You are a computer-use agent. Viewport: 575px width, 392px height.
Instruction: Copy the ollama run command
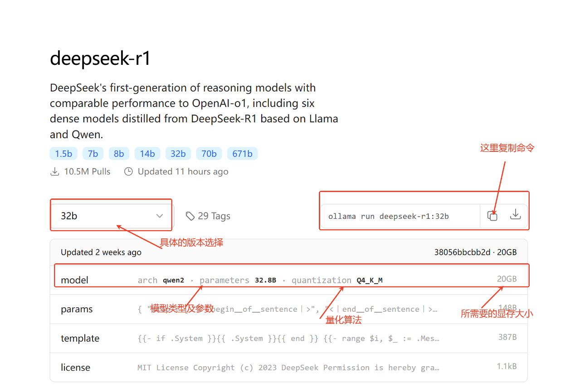click(492, 216)
